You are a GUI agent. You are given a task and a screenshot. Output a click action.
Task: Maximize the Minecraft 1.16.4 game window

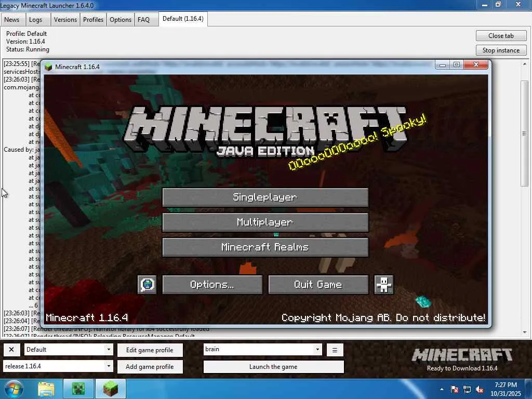point(457,65)
